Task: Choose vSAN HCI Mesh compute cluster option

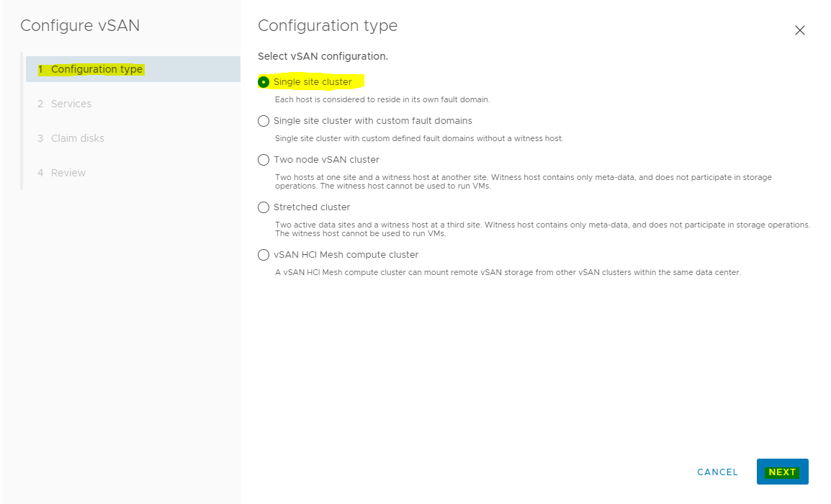Action: coord(264,255)
